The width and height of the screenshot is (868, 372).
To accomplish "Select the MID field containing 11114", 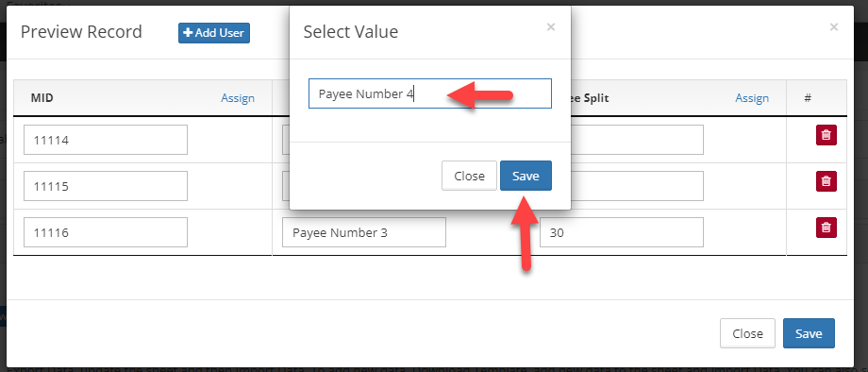I will tap(105, 140).
